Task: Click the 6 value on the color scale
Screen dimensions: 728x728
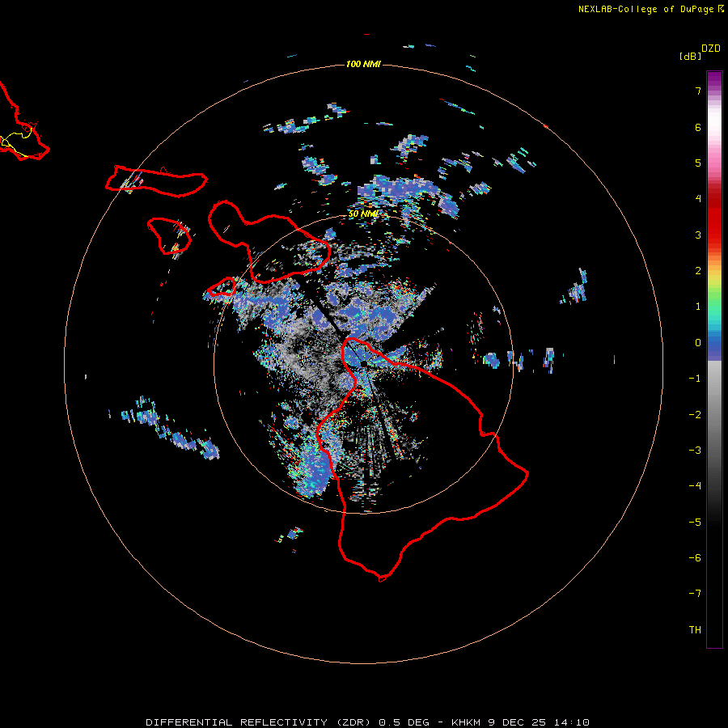Action: [698, 127]
